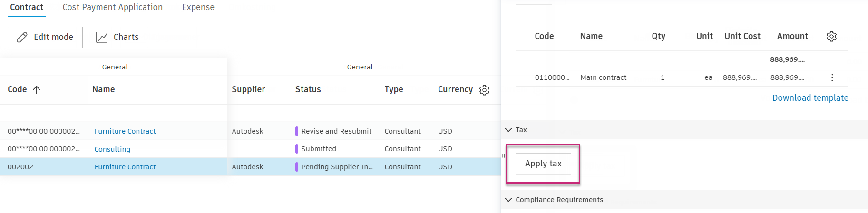The height and width of the screenshot is (213, 868).
Task: Open the Revise and Resubmit Furniture Contract
Action: 125,131
